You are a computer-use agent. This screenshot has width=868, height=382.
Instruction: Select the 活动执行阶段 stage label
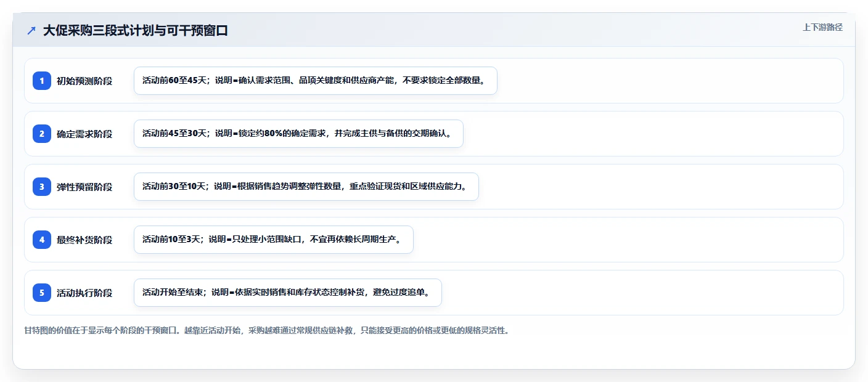84,293
